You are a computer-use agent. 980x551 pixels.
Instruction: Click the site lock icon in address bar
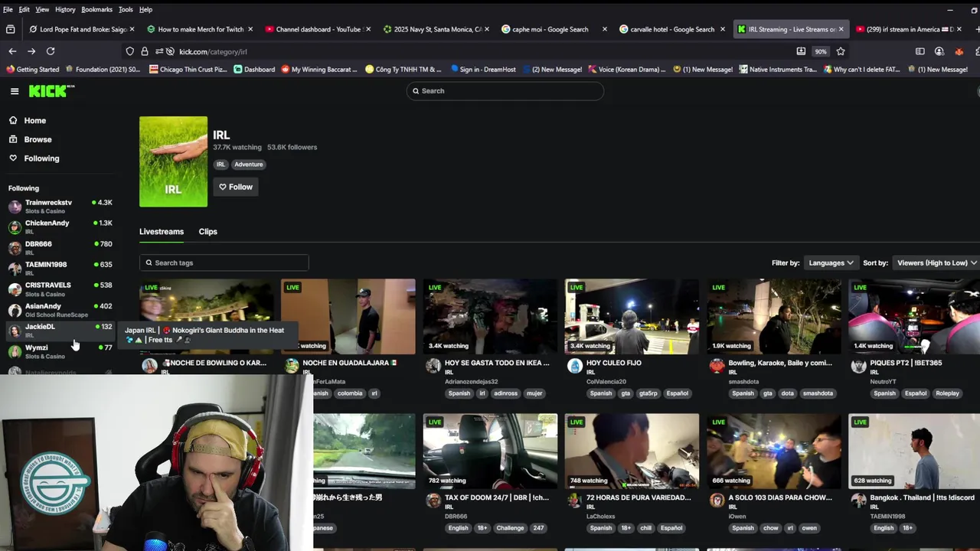(145, 51)
